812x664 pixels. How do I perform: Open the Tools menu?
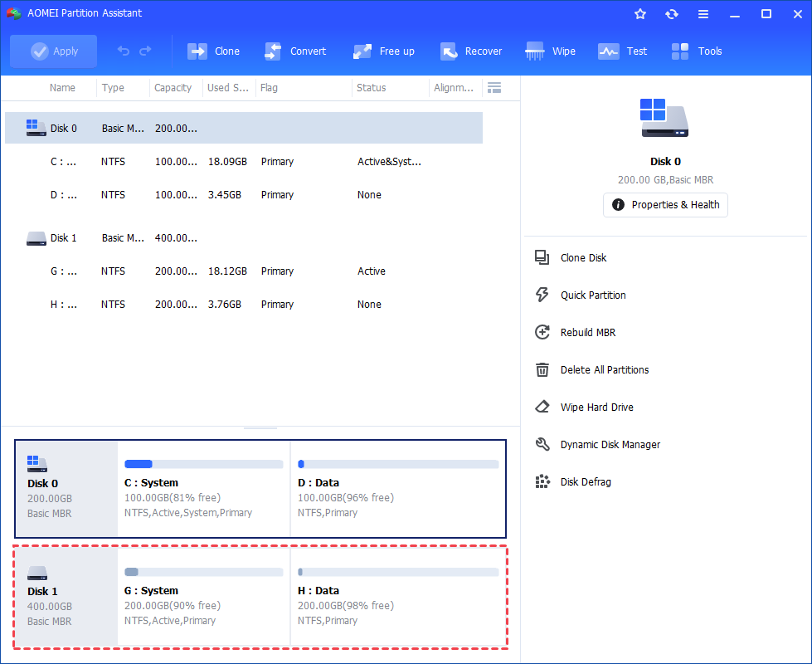click(697, 51)
